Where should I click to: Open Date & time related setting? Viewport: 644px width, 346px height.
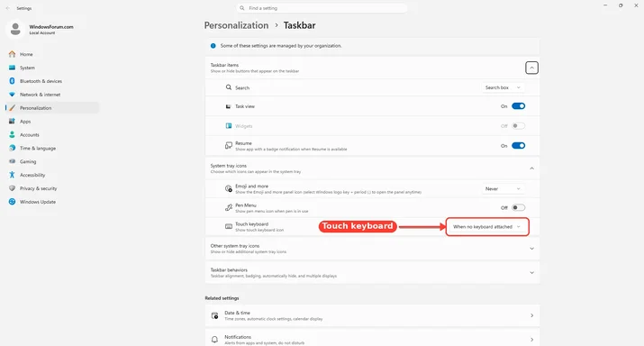point(372,315)
